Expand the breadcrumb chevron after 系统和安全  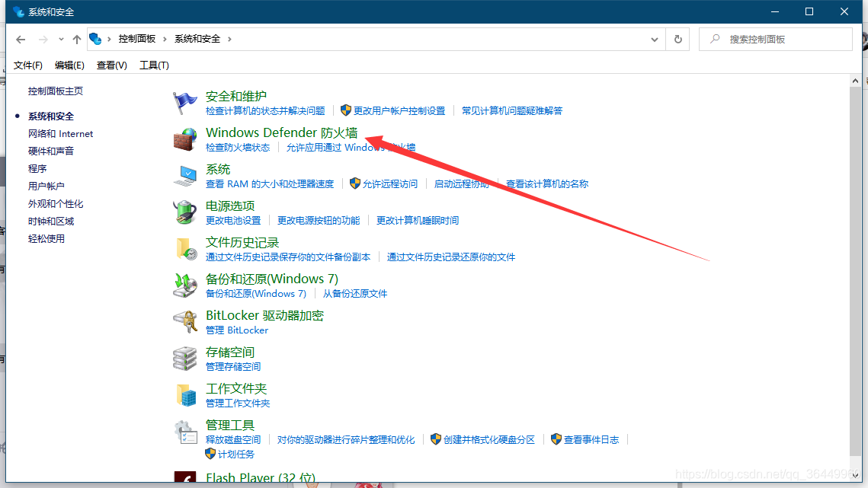[229, 39]
